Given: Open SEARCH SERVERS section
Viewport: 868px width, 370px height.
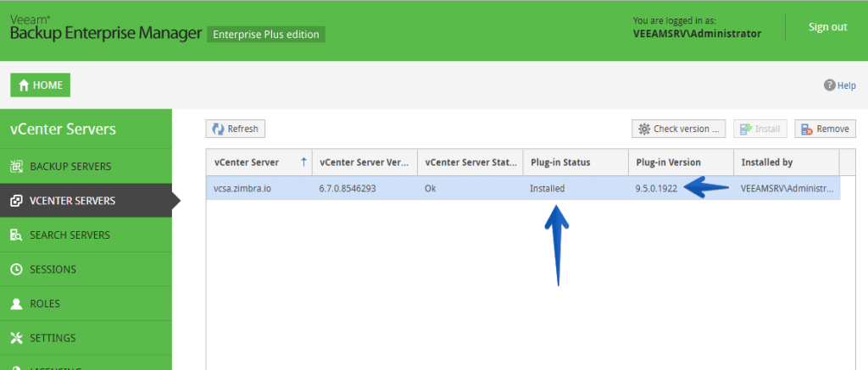Looking at the screenshot, I should 86,235.
